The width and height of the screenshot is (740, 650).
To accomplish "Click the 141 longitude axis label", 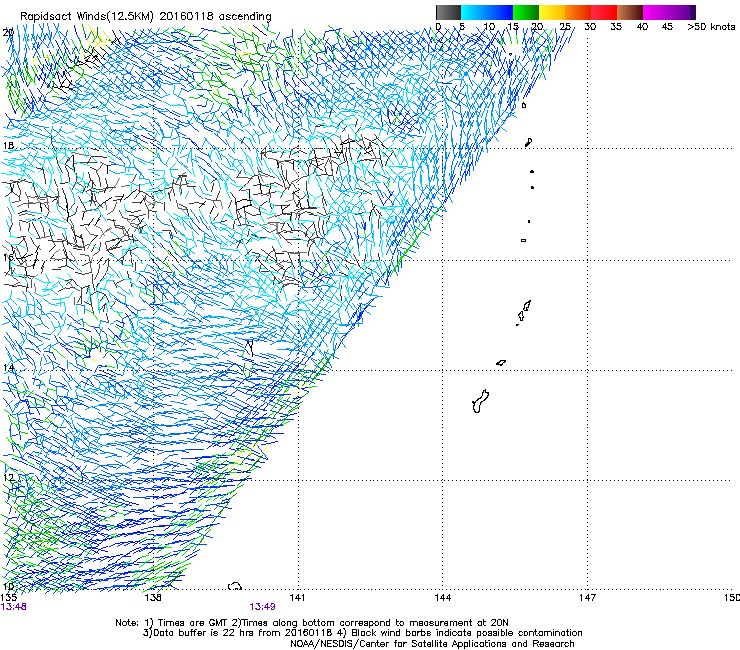I will (x=297, y=598).
